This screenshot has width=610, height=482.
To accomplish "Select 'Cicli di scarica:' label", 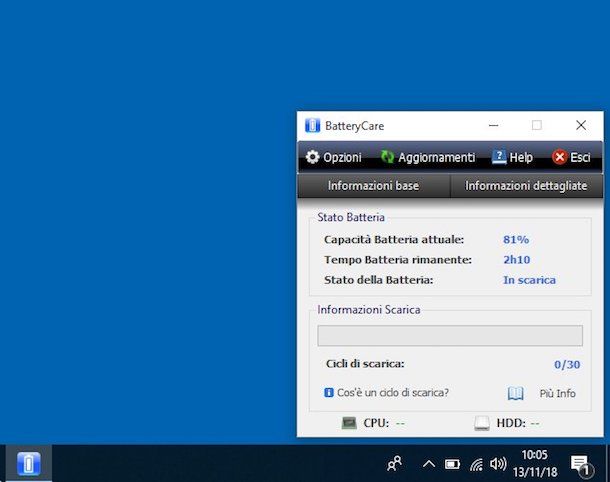I will tap(365, 364).
